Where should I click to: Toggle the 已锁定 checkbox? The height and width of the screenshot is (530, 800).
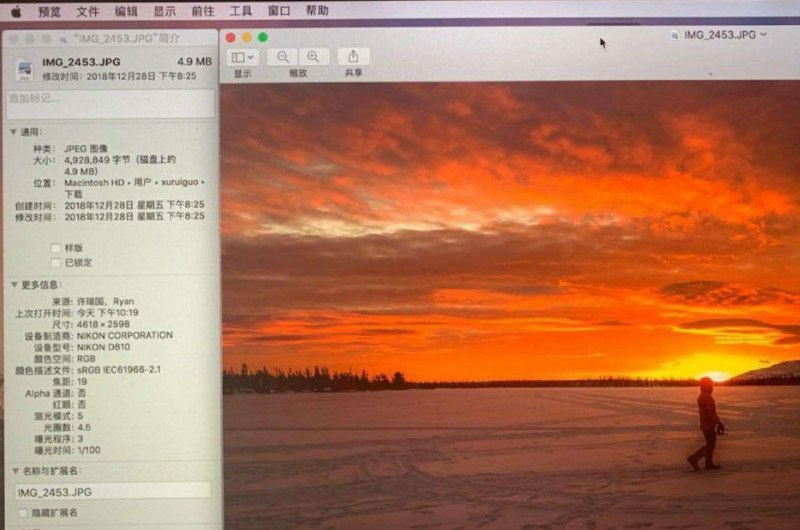click(x=56, y=263)
